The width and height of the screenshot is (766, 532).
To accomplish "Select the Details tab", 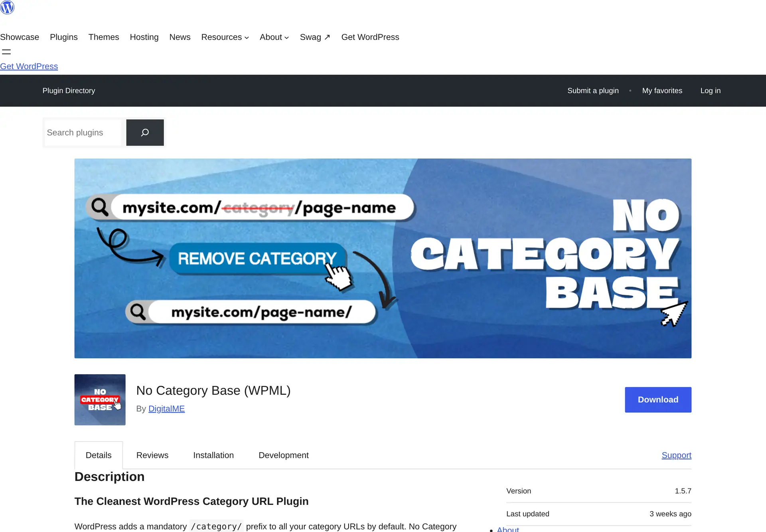I will pyautogui.click(x=99, y=455).
